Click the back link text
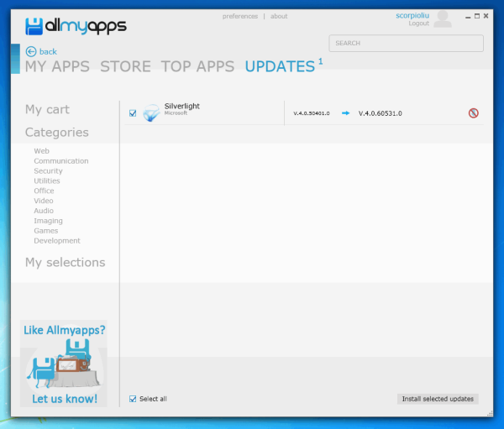Viewport: 504px width, 429px height. point(48,52)
